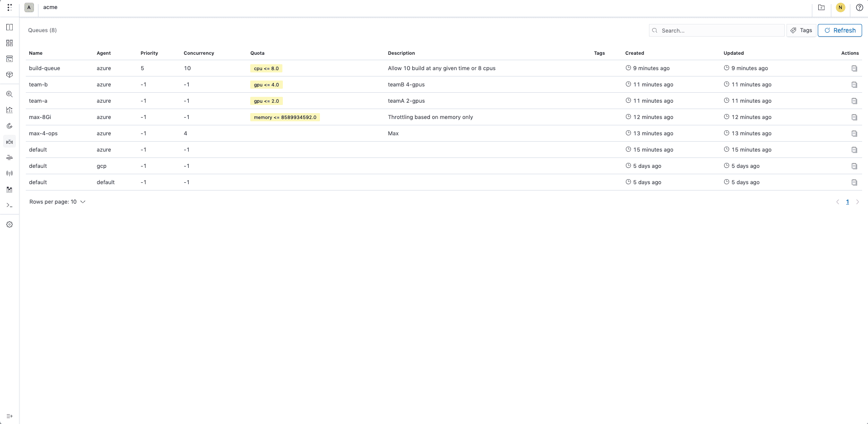Select the Queues valve icon in sidebar
The image size is (868, 424).
click(x=10, y=141)
